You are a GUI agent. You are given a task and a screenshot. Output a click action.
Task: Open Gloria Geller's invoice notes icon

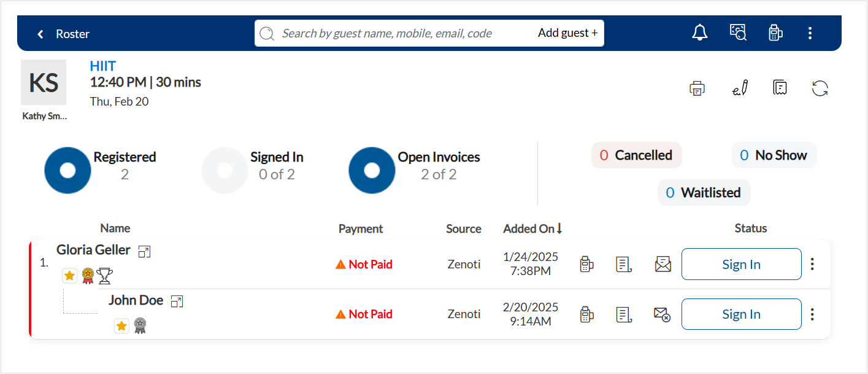[x=624, y=265]
